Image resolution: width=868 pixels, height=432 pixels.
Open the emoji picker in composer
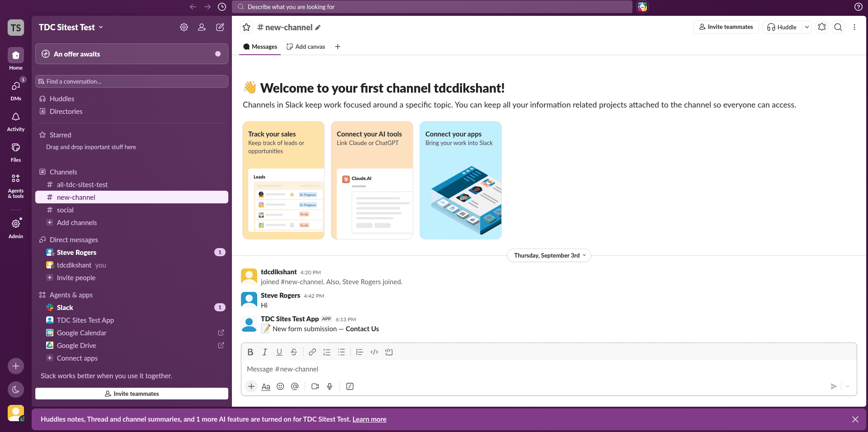click(280, 386)
